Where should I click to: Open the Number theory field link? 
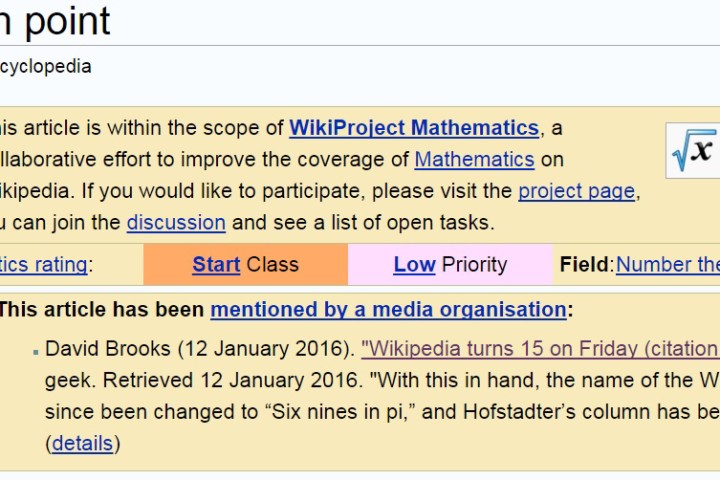(x=668, y=265)
